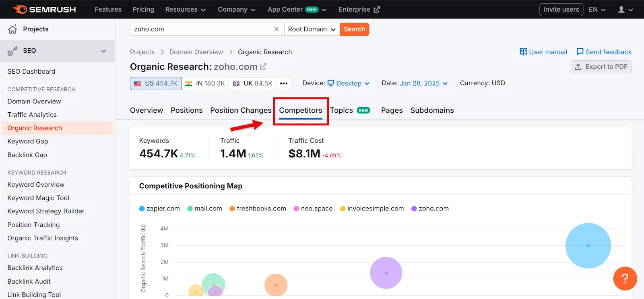This screenshot has height=299, width=644.
Task: Open Organic Research in sidebar
Action: (57, 128)
